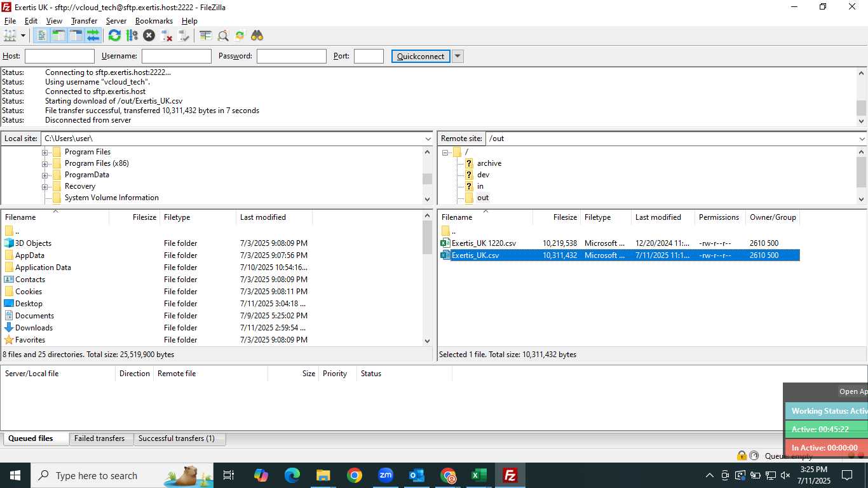Click the Host input field

(x=60, y=56)
